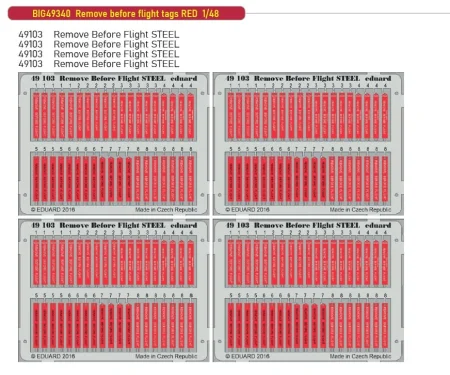
Task: Open the top-right photo-etch sheet image
Action: click(x=308, y=144)
